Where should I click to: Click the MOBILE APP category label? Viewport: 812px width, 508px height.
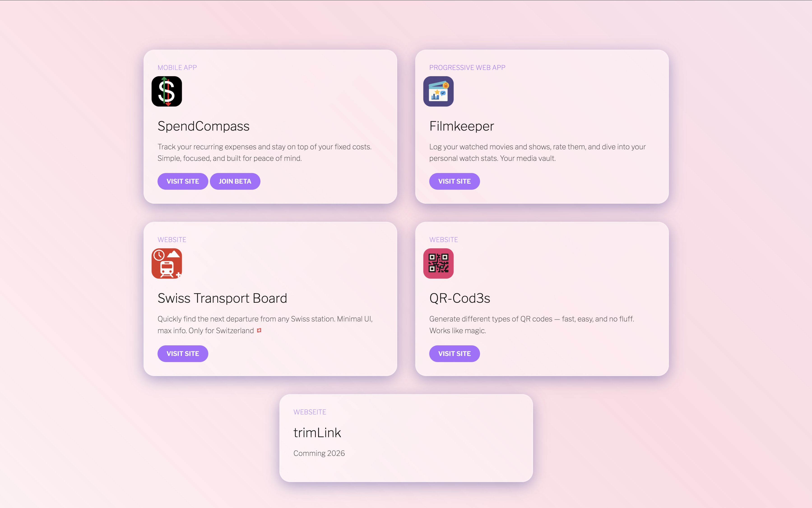point(177,67)
